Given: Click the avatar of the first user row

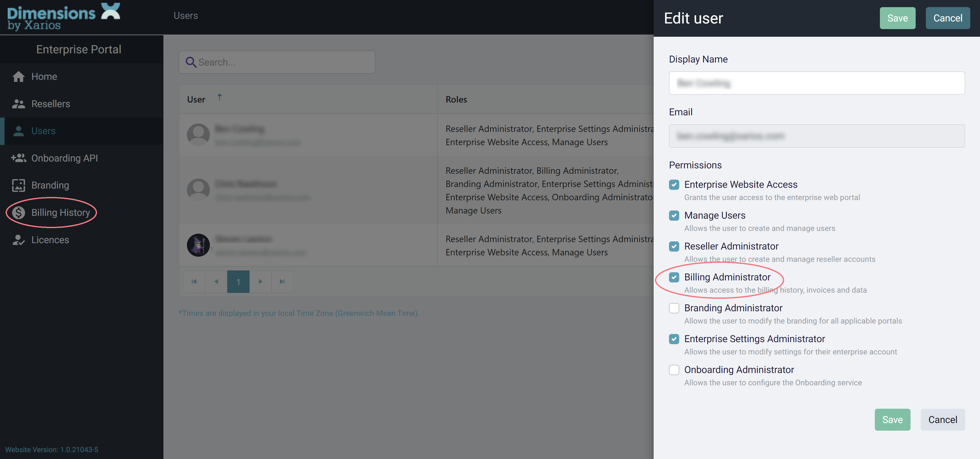Looking at the screenshot, I should tap(198, 135).
